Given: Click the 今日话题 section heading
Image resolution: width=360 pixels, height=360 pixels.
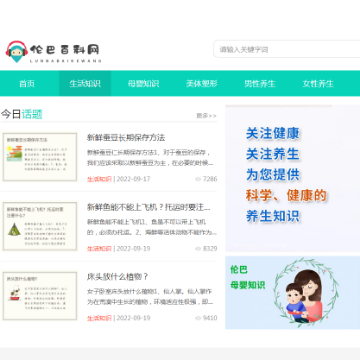Looking at the screenshot, I should pyautogui.click(x=22, y=114).
